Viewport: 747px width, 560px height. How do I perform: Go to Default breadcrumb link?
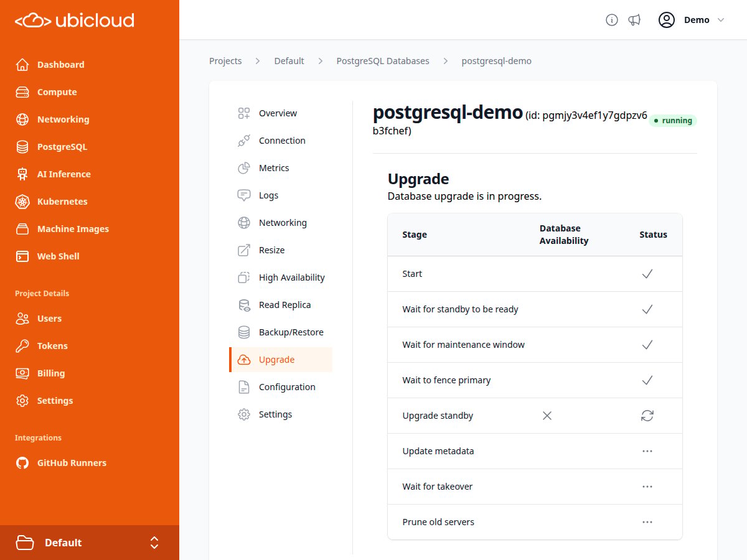289,61
